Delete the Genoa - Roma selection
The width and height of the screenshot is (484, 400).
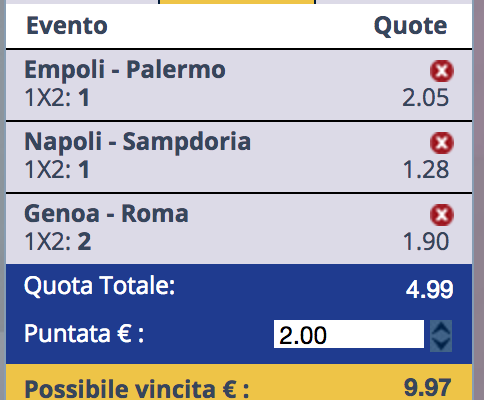tap(442, 215)
